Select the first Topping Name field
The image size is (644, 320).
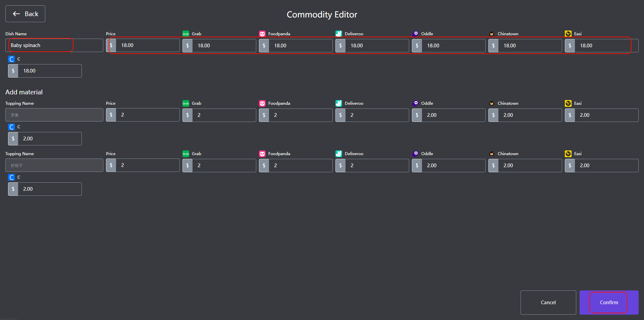click(x=54, y=115)
